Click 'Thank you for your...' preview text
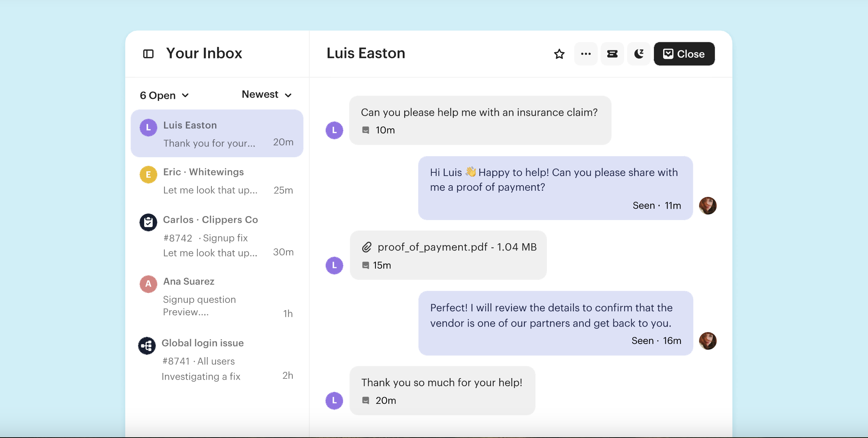The width and height of the screenshot is (868, 438). tap(209, 143)
